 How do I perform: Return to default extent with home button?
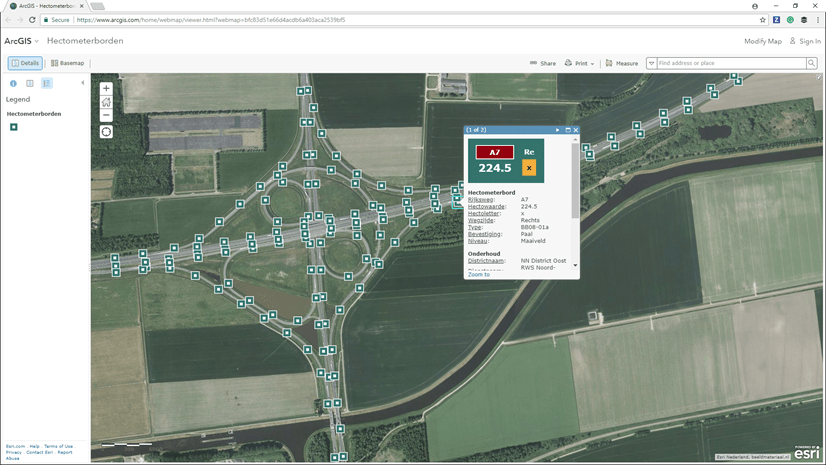click(x=106, y=102)
